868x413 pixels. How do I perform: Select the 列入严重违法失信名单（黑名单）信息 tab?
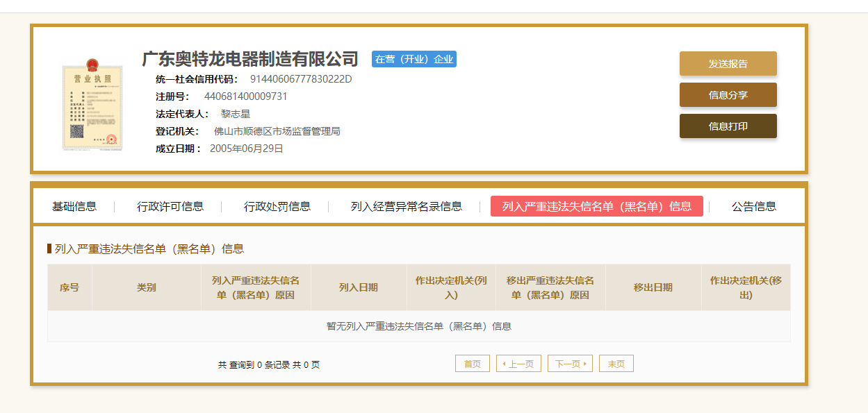pos(597,206)
